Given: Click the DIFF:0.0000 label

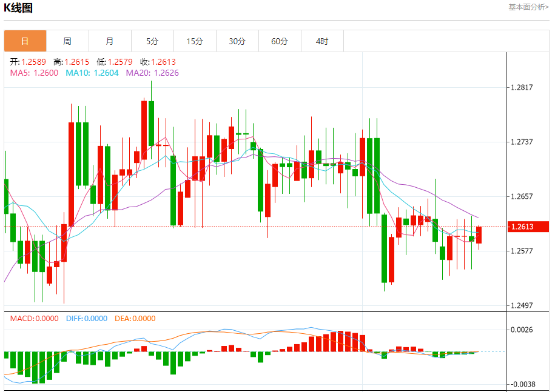Looking at the screenshot, I should tap(87, 319).
